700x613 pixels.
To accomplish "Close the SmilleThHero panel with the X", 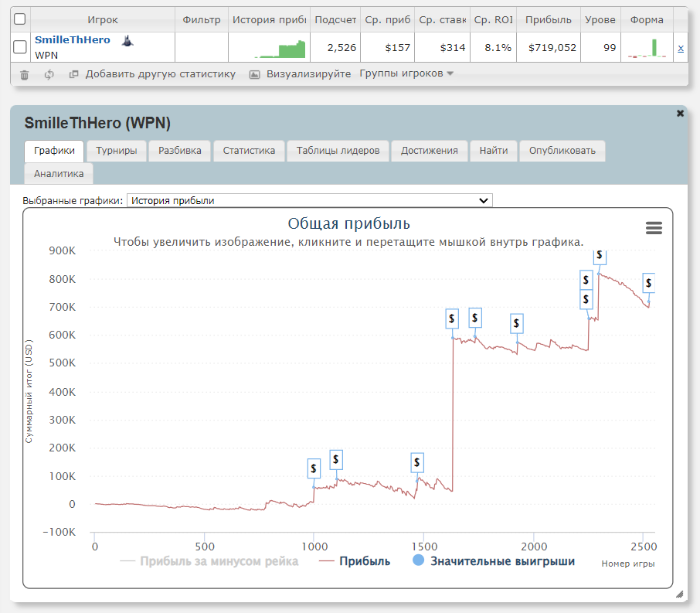I will [x=680, y=114].
